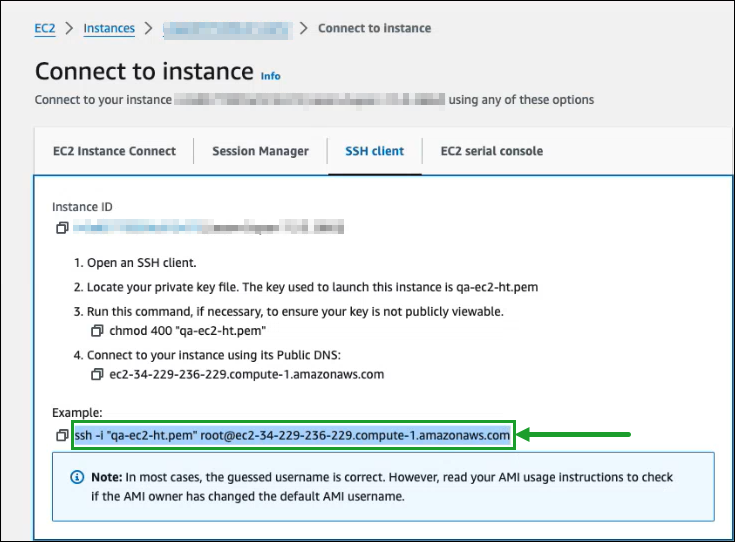Open the EC2 serial console tab
The image size is (735, 542).
[x=492, y=151]
